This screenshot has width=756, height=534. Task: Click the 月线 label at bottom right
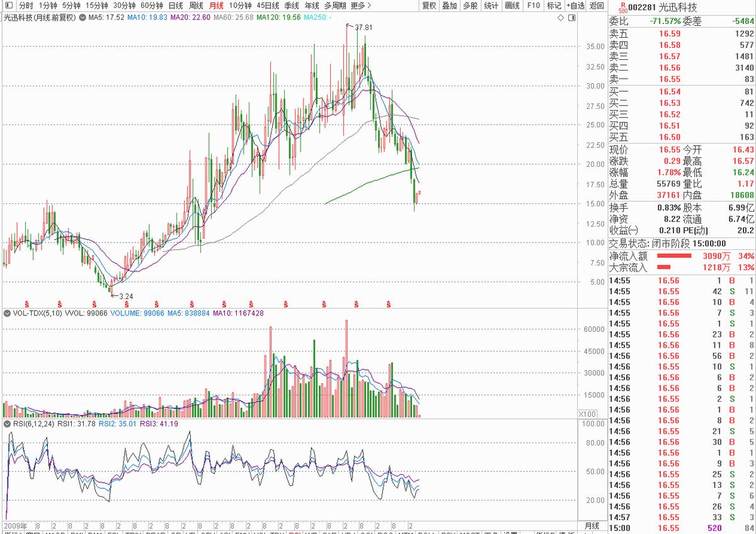[592, 525]
